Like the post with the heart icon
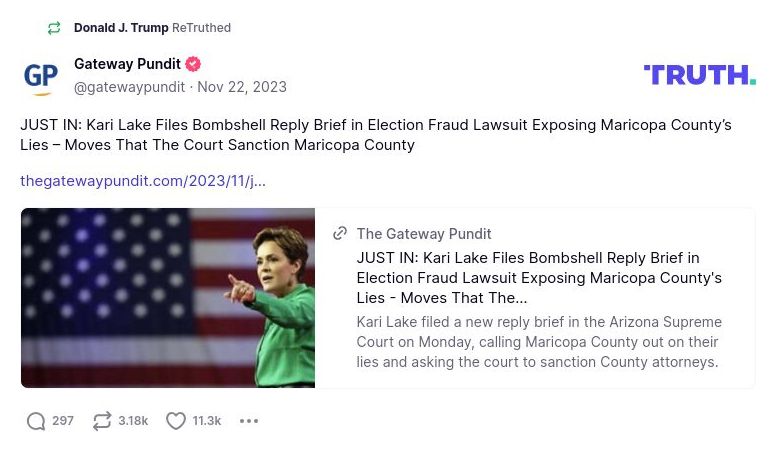The height and width of the screenshot is (452, 777). click(x=176, y=421)
